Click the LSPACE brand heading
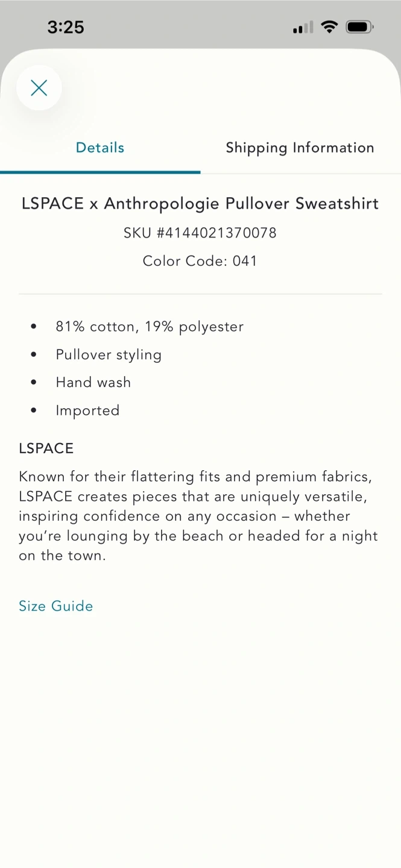Viewport: 401px width, 868px height. [46, 448]
